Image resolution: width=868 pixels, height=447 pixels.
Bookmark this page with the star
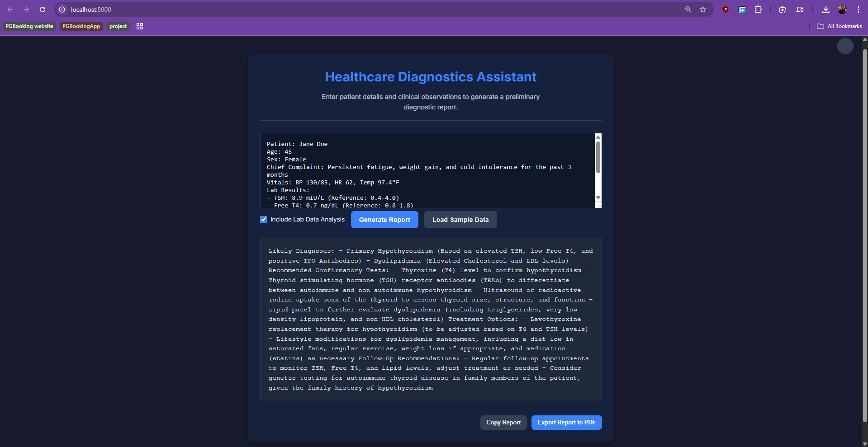[x=703, y=9]
